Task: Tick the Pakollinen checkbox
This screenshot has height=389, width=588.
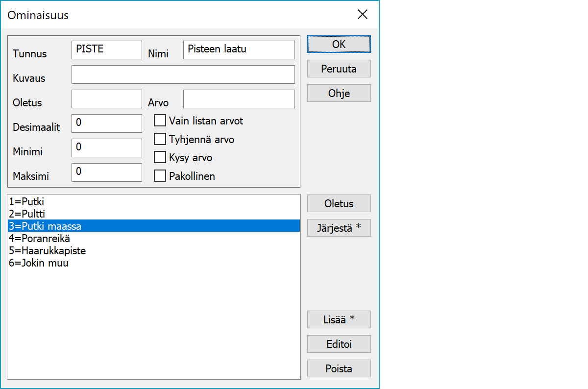Action: click(160, 176)
